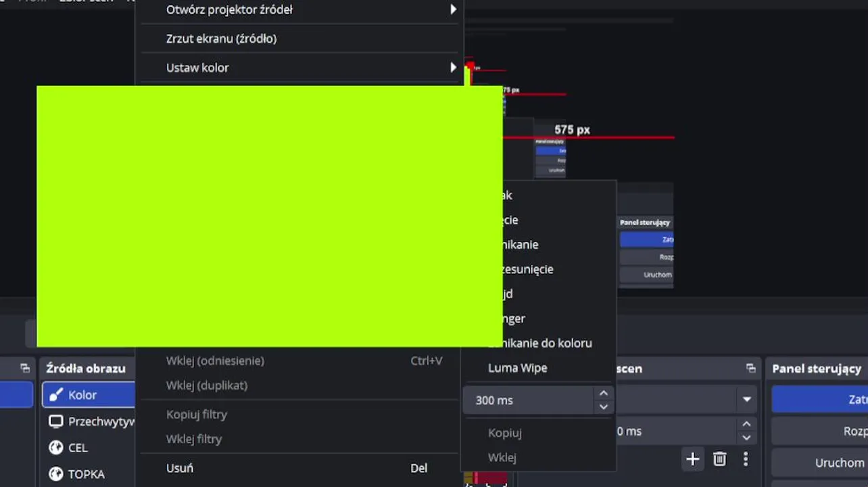Expand the Otwórz projektor źródeł submenu arrow
The width and height of the screenshot is (868, 487).
click(453, 9)
